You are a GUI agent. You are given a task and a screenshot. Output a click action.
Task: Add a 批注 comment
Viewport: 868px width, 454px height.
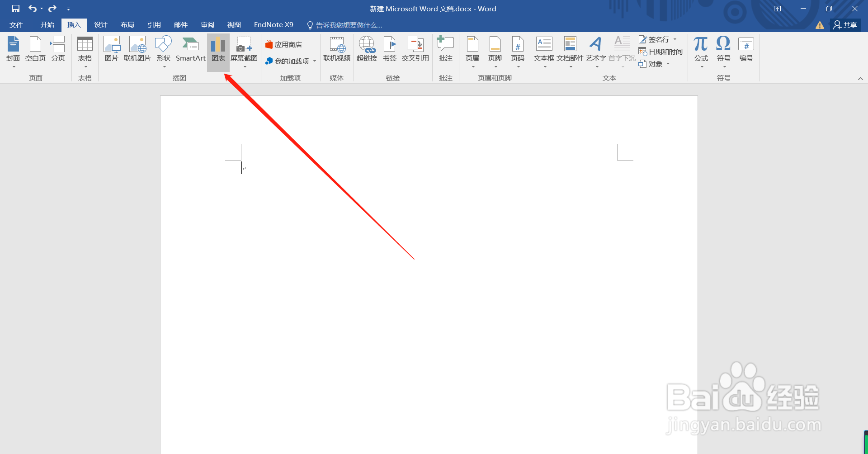(445, 49)
